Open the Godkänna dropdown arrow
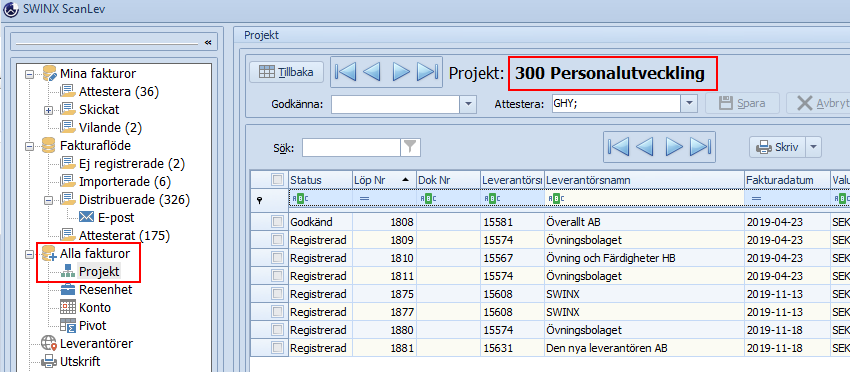Viewport: 850px width, 372px height. (x=468, y=104)
